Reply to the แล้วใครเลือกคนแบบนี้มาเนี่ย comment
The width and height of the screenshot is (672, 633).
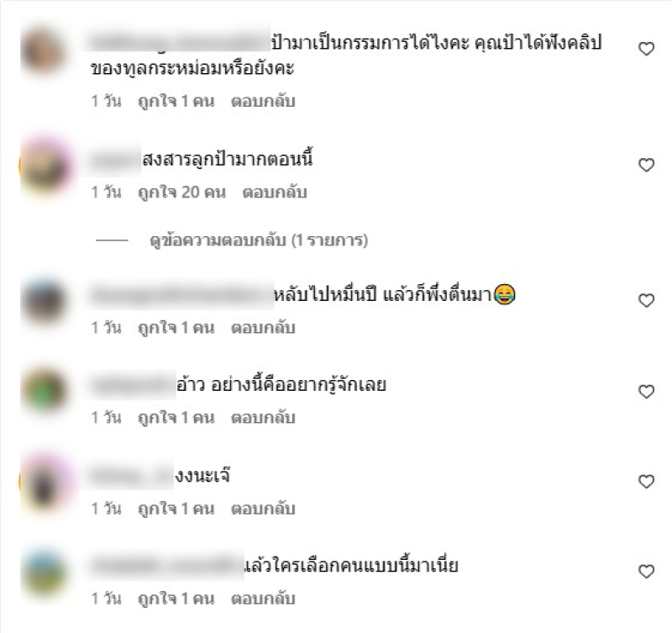263,599
